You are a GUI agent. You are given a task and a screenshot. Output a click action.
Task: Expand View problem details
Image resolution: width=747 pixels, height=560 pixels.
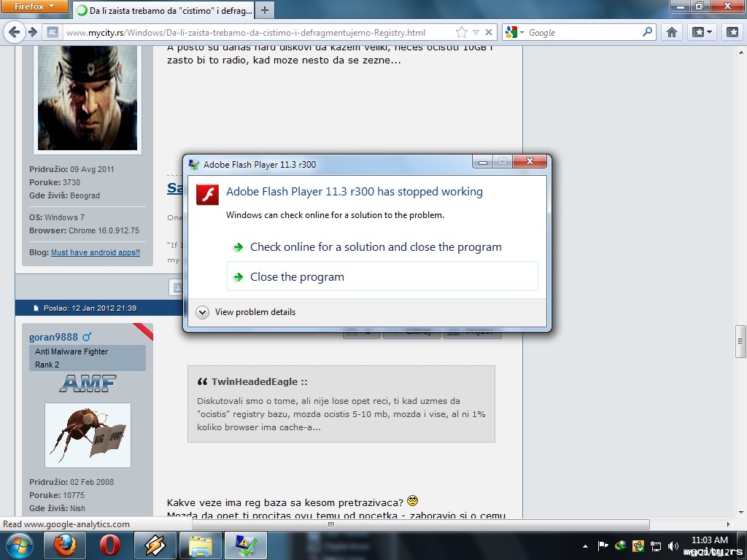pyautogui.click(x=246, y=312)
